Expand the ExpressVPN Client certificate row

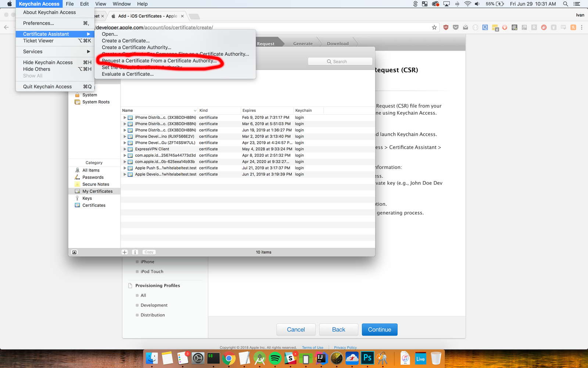point(125,149)
